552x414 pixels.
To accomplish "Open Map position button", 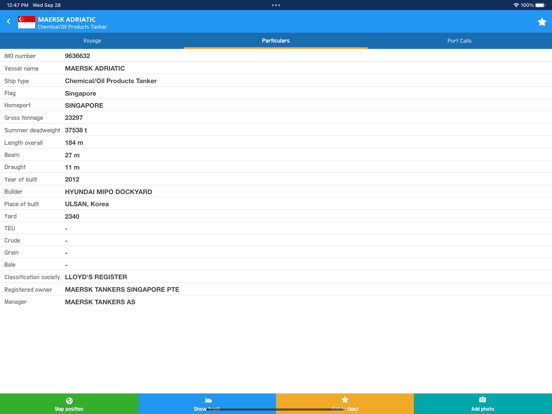I will [x=69, y=404].
